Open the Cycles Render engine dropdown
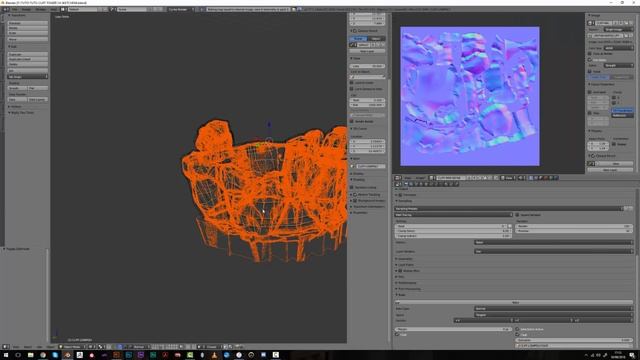This screenshot has height=360, width=640. [x=180, y=9]
